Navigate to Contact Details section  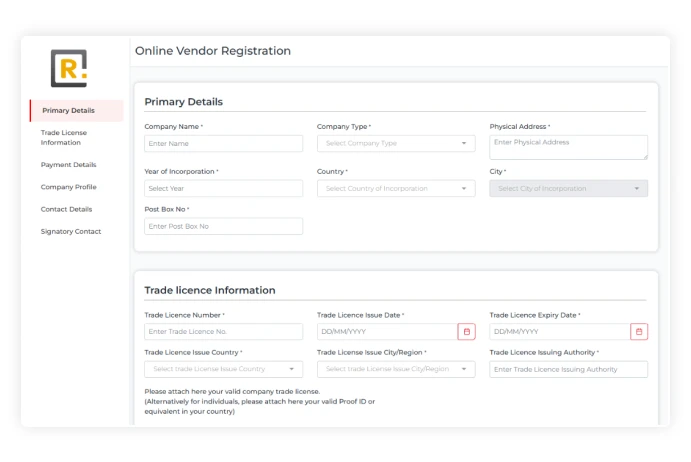click(x=66, y=209)
